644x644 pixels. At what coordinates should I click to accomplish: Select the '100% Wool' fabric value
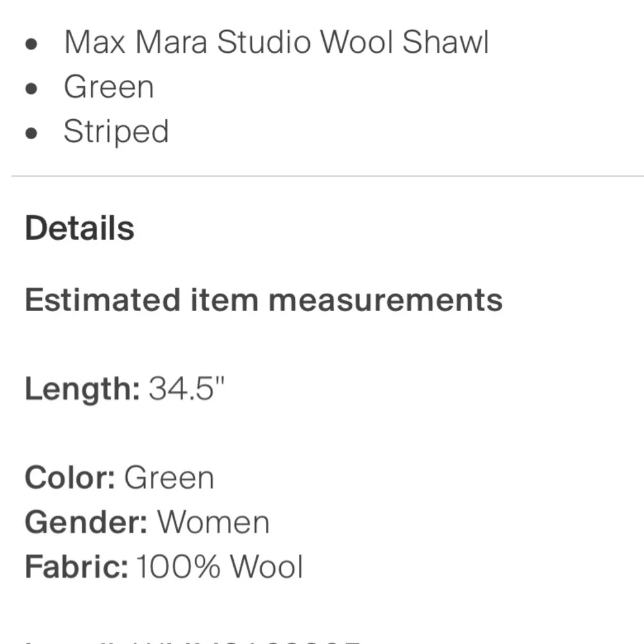click(219, 567)
